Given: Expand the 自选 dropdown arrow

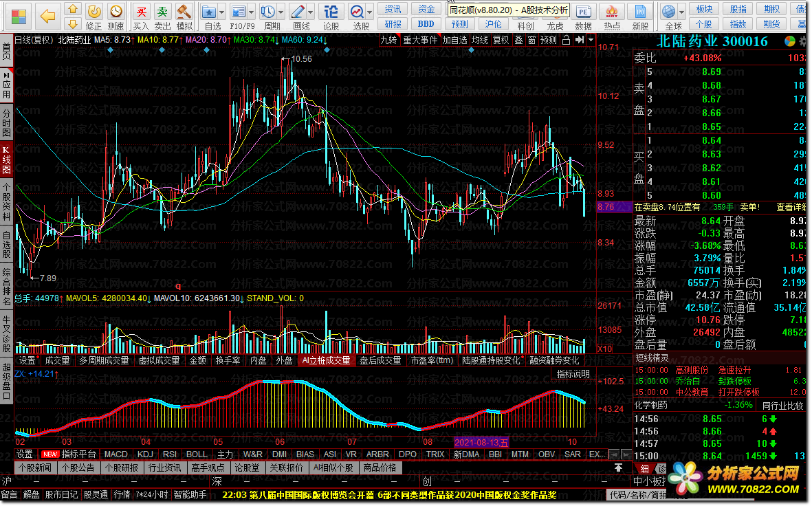Looking at the screenshot, I should [x=222, y=12].
